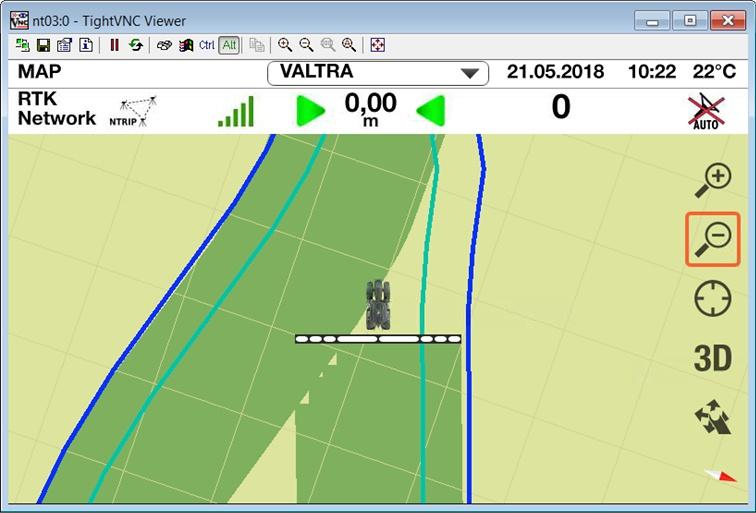Click the tractor on the map
756x513 pixels.
click(x=378, y=305)
